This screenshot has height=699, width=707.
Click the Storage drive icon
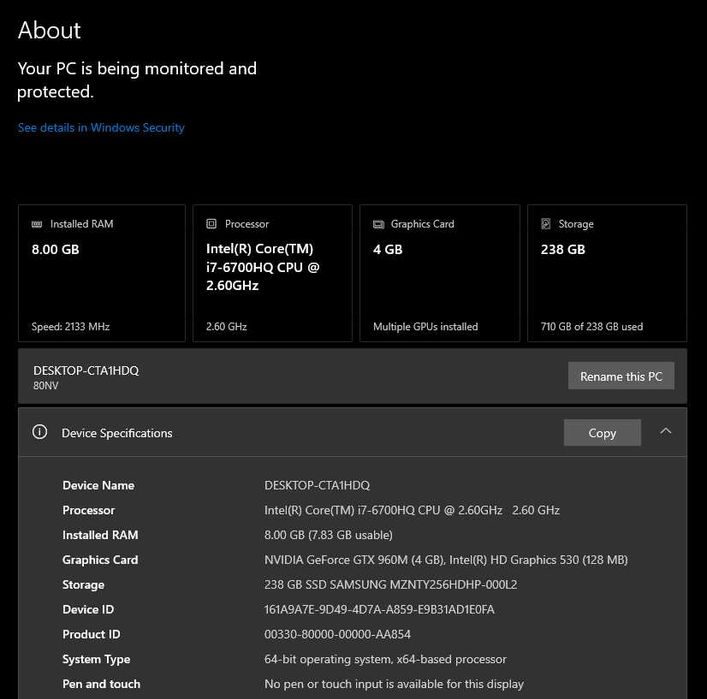546,224
